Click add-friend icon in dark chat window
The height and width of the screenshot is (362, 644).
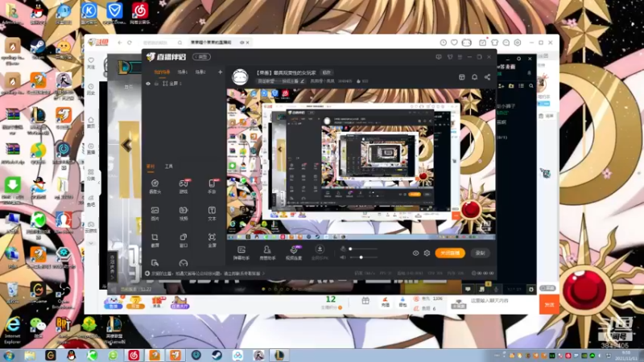pyautogui.click(x=501, y=86)
